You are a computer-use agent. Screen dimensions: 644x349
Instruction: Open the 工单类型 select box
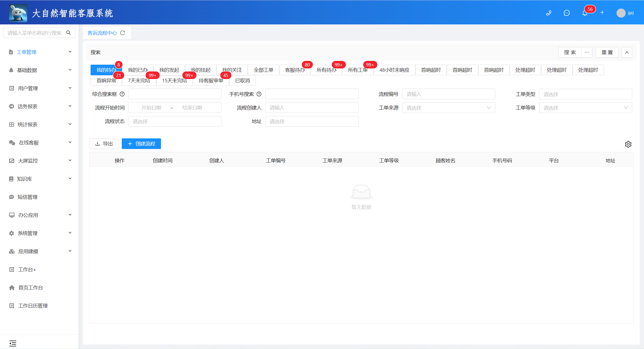coord(585,94)
